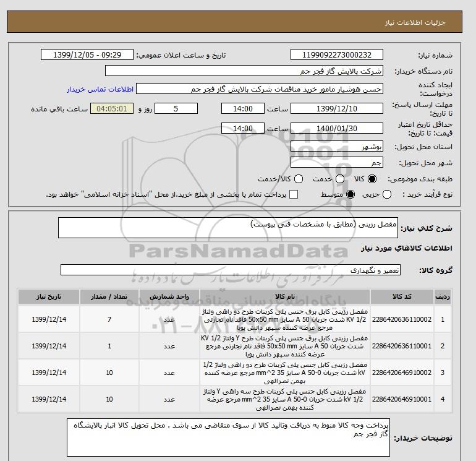476x461 pixels.
Task: Toggle the اسناد خزانه اسلامی payment checkbox
Action: [x=294, y=194]
